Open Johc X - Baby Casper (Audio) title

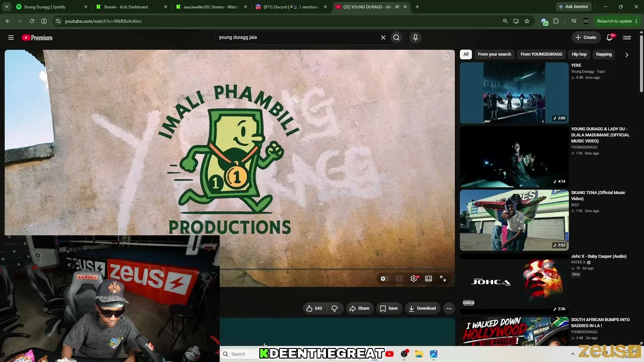(599, 256)
